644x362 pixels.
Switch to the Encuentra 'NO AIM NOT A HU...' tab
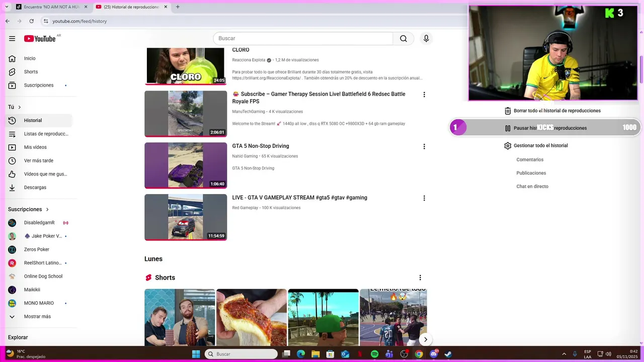pyautogui.click(x=51, y=7)
